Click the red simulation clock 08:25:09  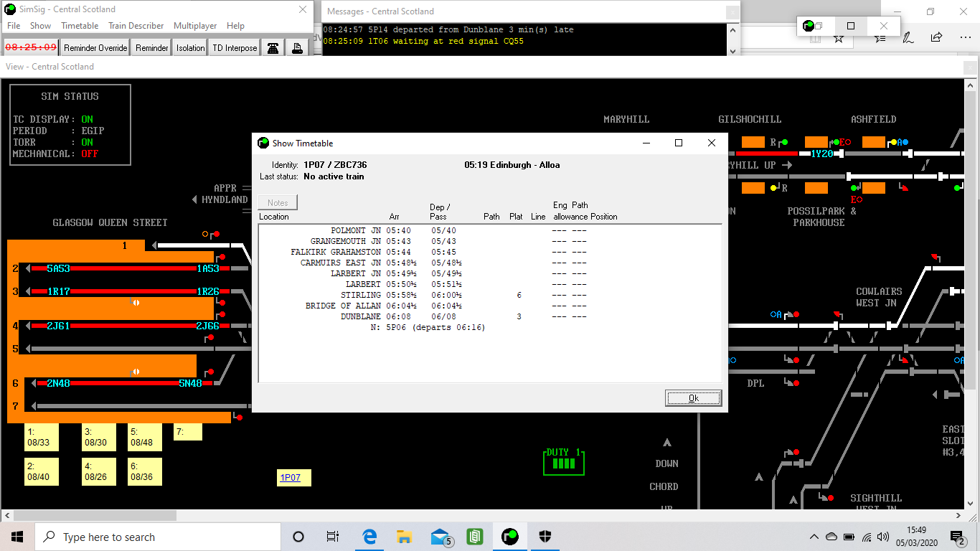pos(31,47)
